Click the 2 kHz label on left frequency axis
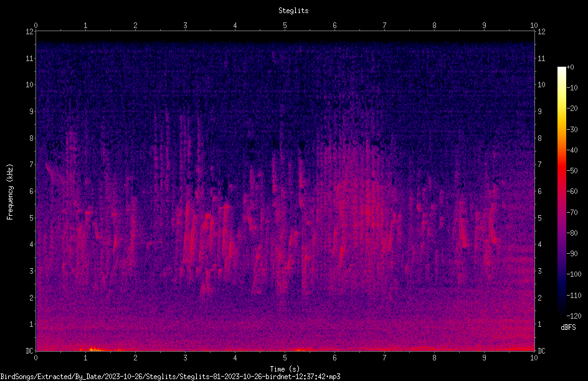The image size is (588, 381). (x=32, y=297)
